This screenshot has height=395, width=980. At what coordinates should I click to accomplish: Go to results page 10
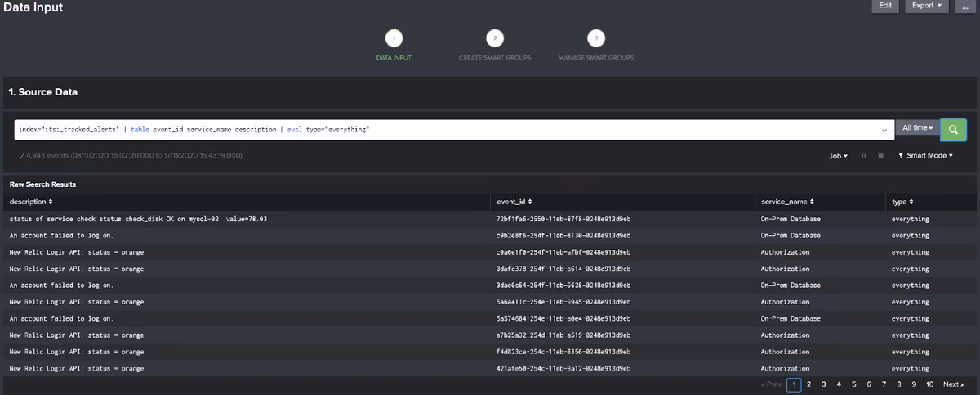(929, 384)
